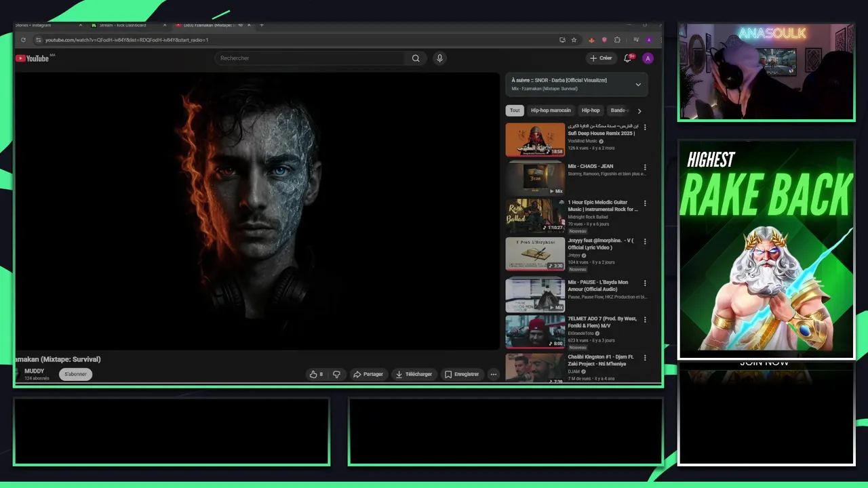Open more actions (three dots) under the video

click(494, 374)
